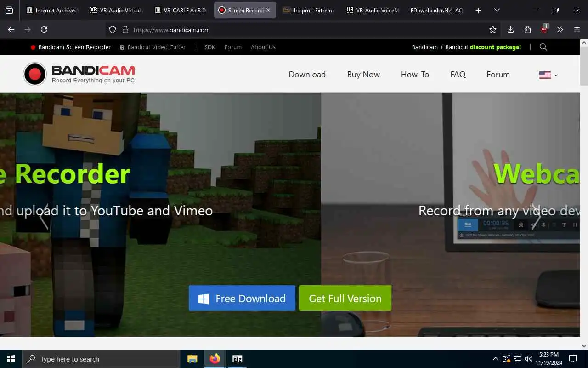The width and height of the screenshot is (588, 368).
Task: Open the network tray icon
Action: 517,359
